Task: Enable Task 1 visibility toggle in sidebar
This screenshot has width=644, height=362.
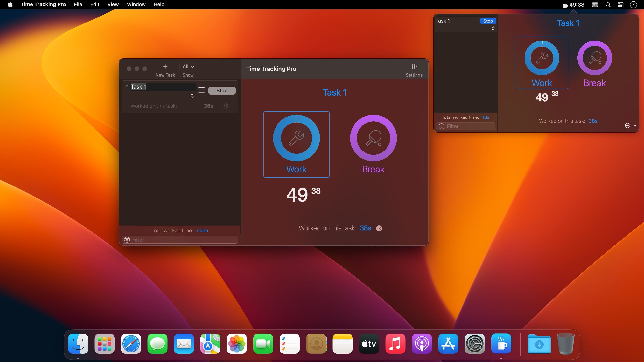Action: tap(127, 87)
